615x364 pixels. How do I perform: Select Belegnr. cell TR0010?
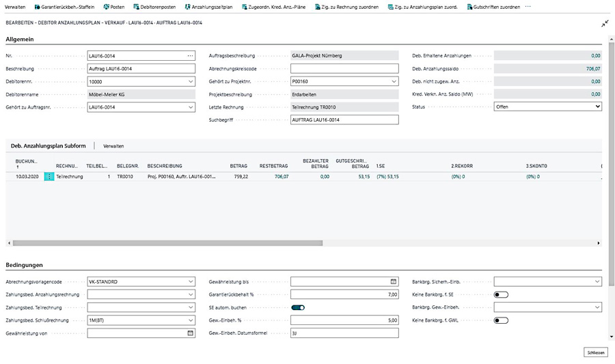pos(125,177)
